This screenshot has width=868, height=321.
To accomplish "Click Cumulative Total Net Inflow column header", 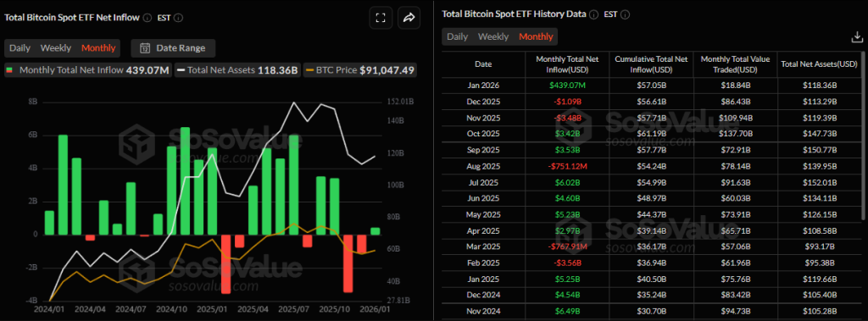I will click(651, 64).
